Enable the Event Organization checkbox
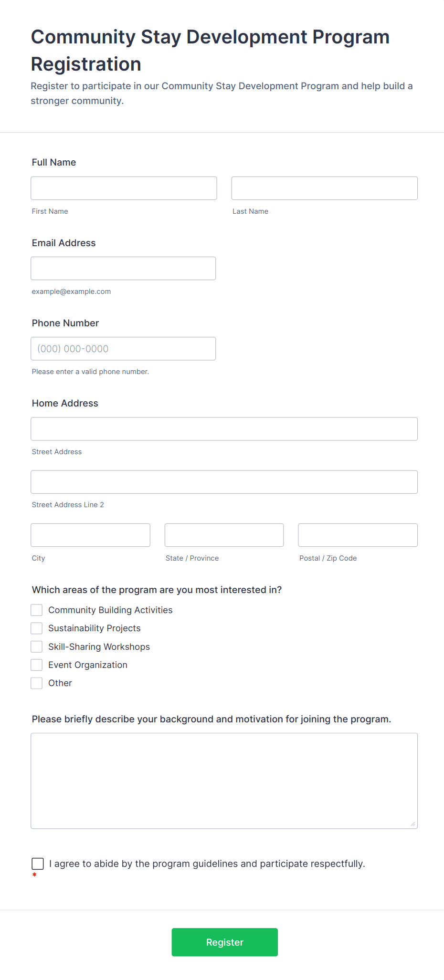This screenshot has width=444, height=980. pyautogui.click(x=37, y=665)
